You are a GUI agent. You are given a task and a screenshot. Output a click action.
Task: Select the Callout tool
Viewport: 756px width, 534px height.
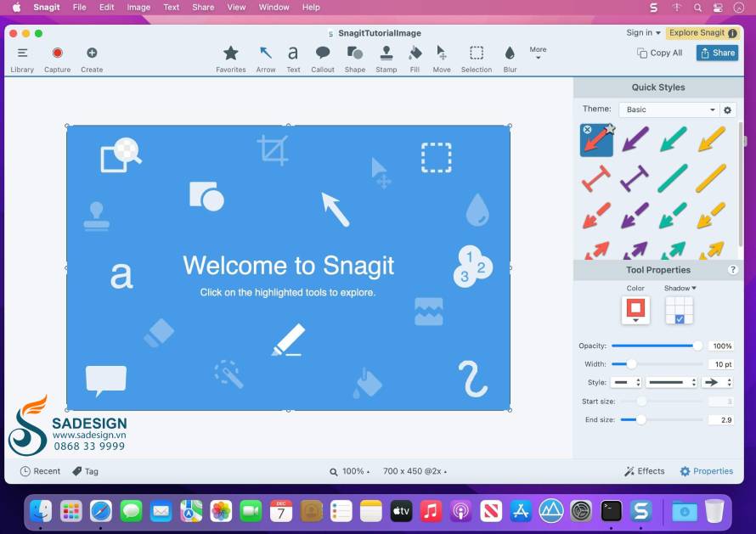[323, 59]
